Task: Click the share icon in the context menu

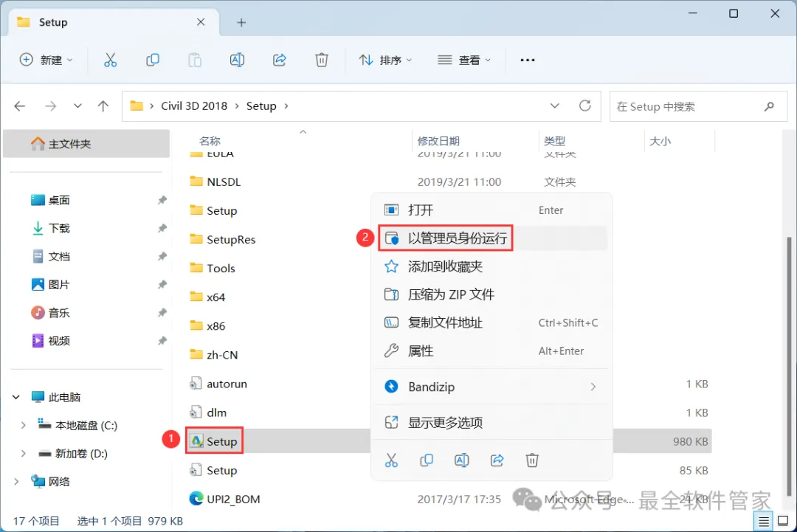Action: (x=497, y=460)
